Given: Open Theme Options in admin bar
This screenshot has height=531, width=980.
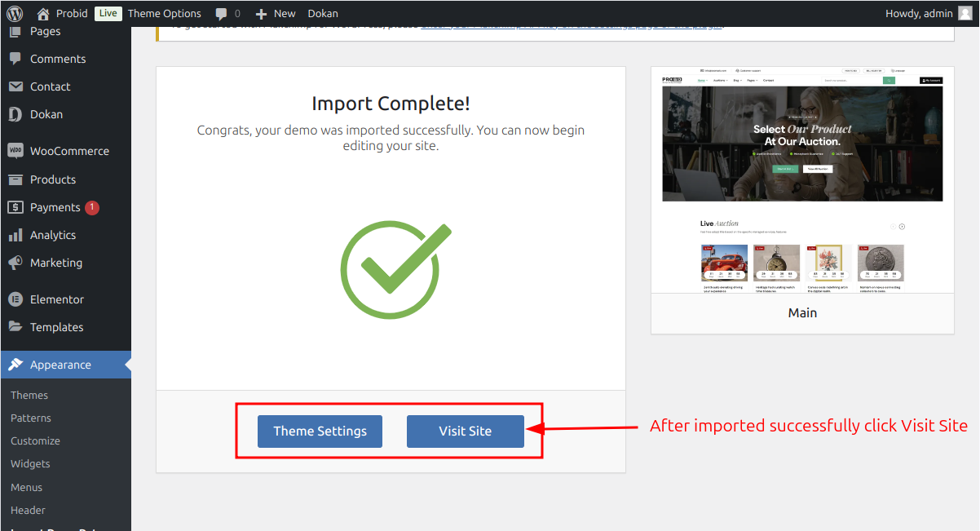Looking at the screenshot, I should coord(165,13).
